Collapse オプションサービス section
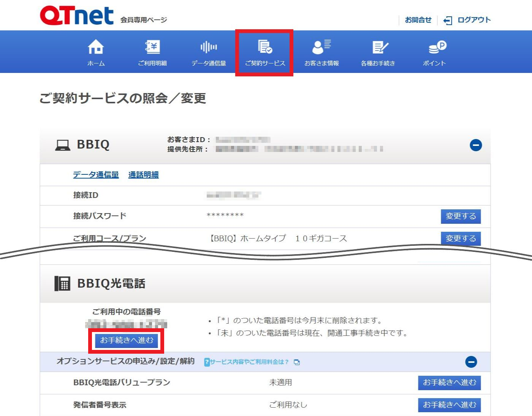The height and width of the screenshot is (416, 532). (471, 362)
